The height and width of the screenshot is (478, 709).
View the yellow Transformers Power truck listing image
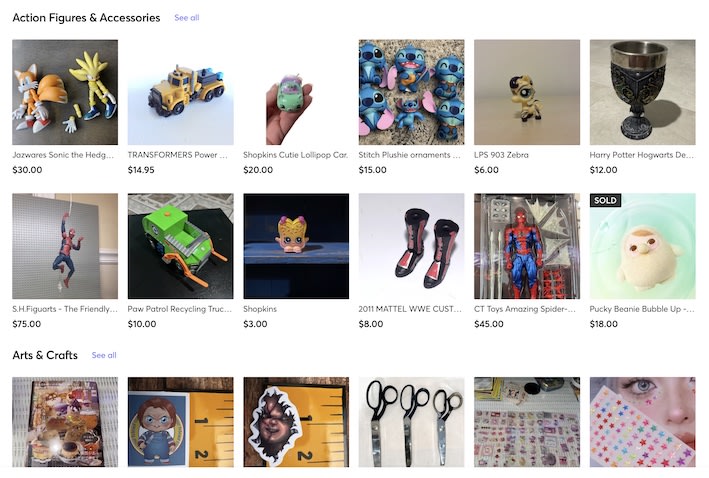point(180,92)
